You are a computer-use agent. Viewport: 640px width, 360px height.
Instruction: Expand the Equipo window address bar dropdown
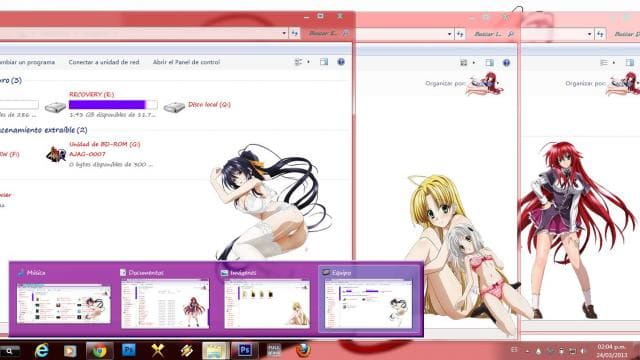click(x=284, y=33)
